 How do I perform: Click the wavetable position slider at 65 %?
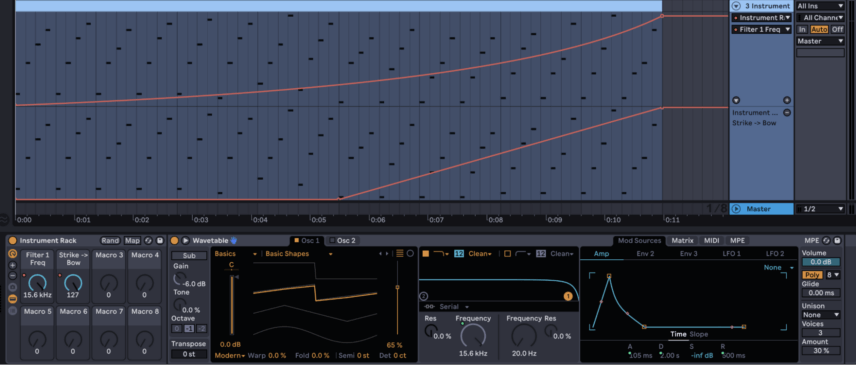pos(397,287)
